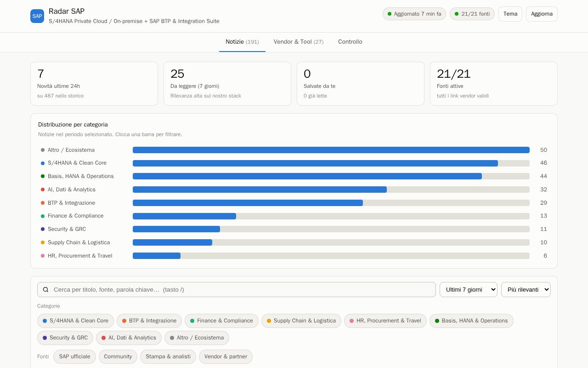Click the Aggiorna button

pos(542,14)
